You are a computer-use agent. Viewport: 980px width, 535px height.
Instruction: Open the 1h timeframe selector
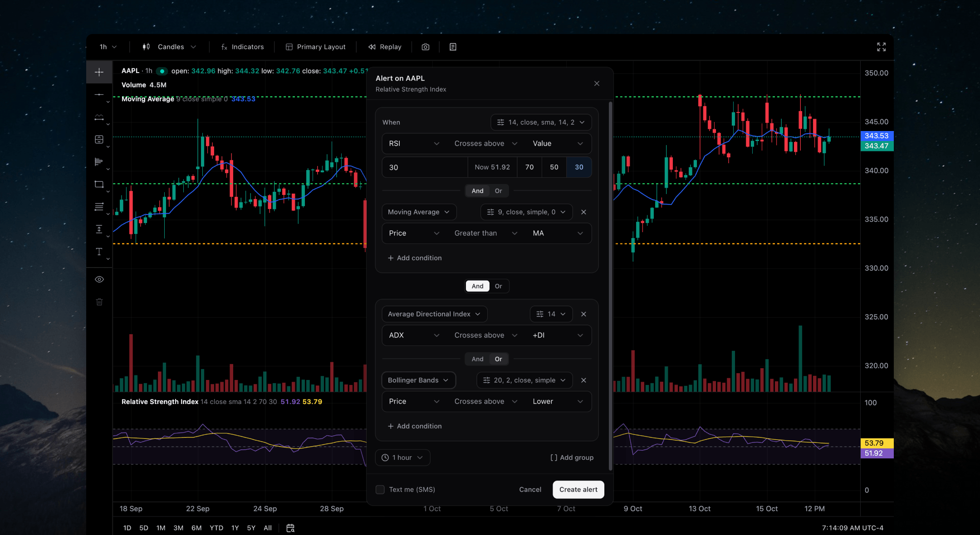pyautogui.click(x=108, y=47)
